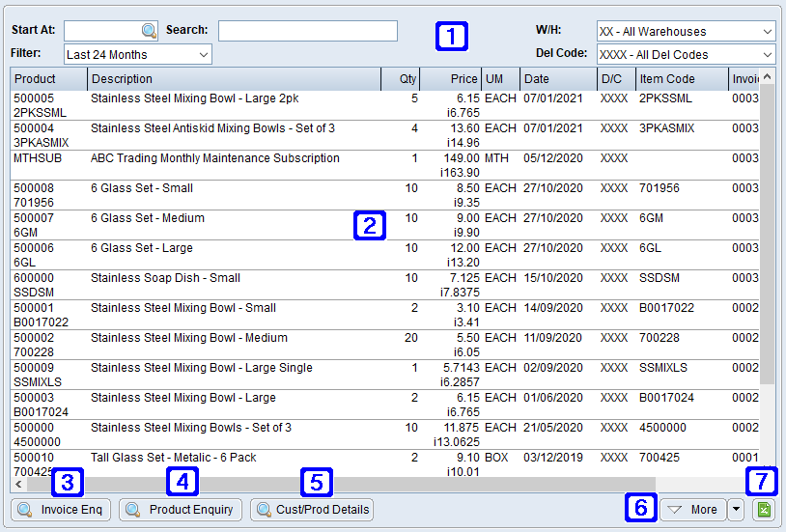Screen dimensions: 786x532
Task: Click the horizontal scrollbar right arrow
Action: 751,484
